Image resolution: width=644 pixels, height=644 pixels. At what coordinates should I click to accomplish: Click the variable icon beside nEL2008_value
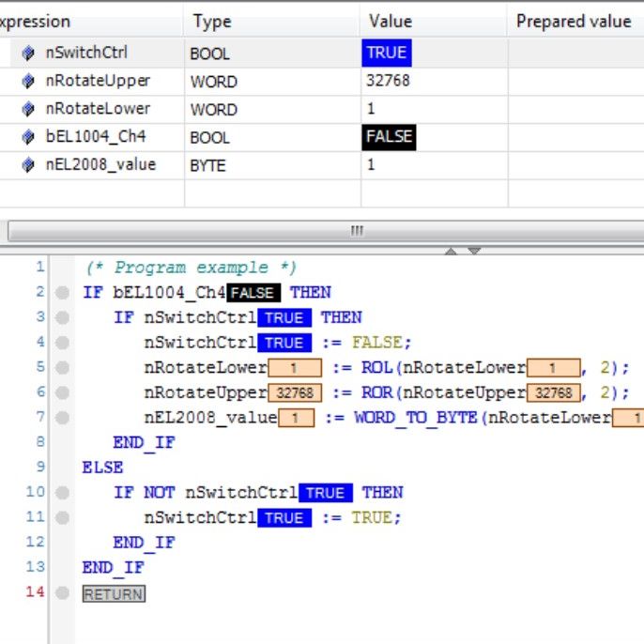point(28,165)
